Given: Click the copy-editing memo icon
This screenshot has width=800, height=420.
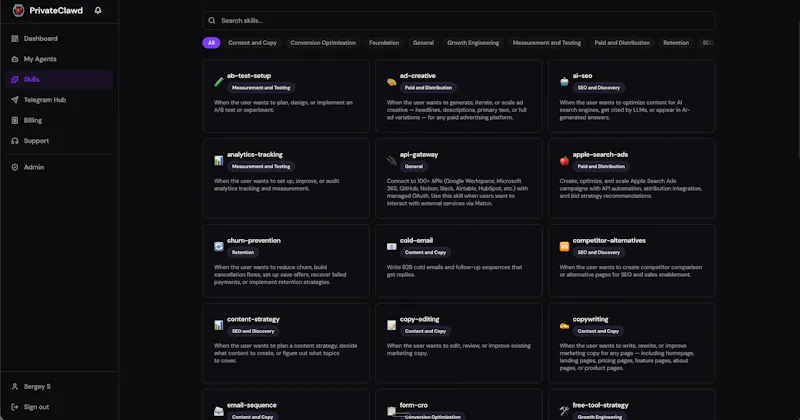Looking at the screenshot, I should click(x=391, y=325).
